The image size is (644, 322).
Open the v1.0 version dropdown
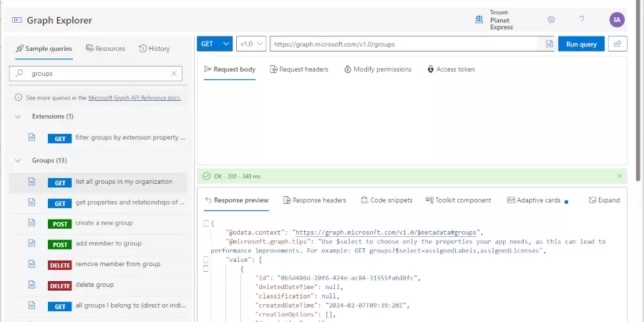click(x=251, y=44)
